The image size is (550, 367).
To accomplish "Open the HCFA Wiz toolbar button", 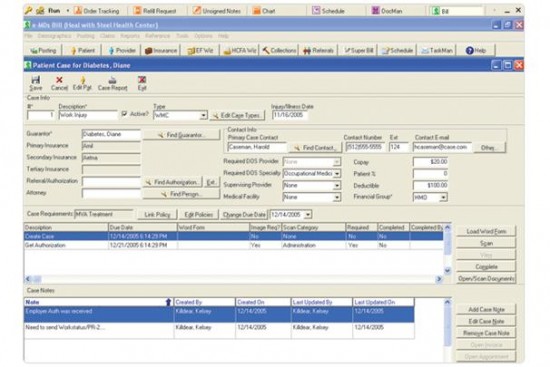I will point(240,51).
